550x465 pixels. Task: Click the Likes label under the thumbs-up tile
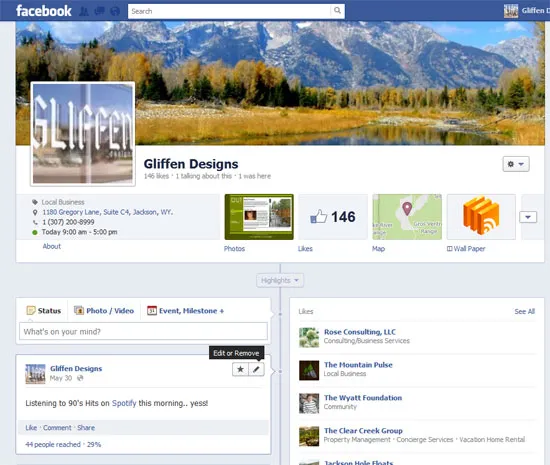[x=305, y=249]
